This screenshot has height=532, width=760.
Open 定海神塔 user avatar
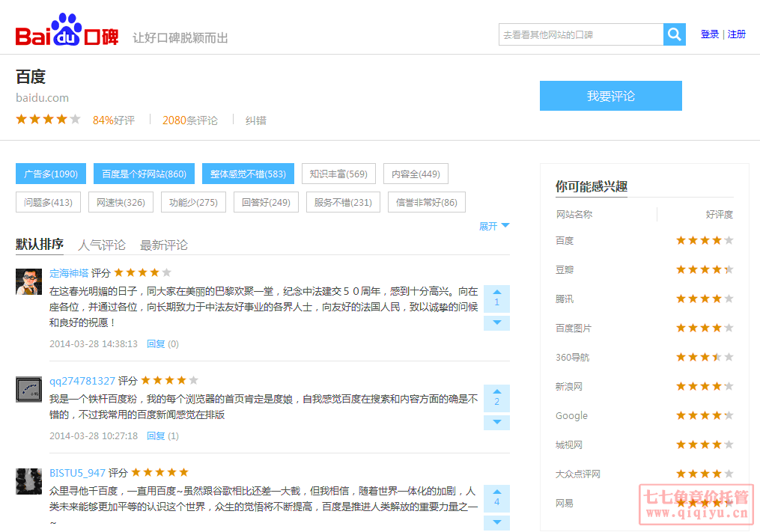click(28, 281)
